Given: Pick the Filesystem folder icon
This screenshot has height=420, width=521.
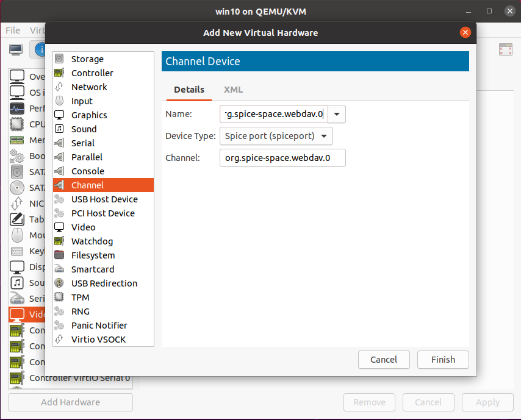Looking at the screenshot, I should tap(59, 255).
